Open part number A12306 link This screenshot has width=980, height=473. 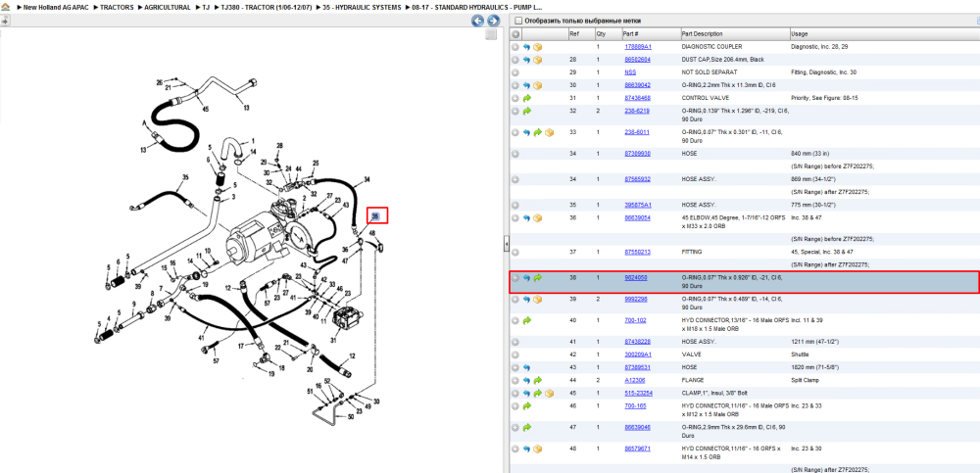click(635, 380)
